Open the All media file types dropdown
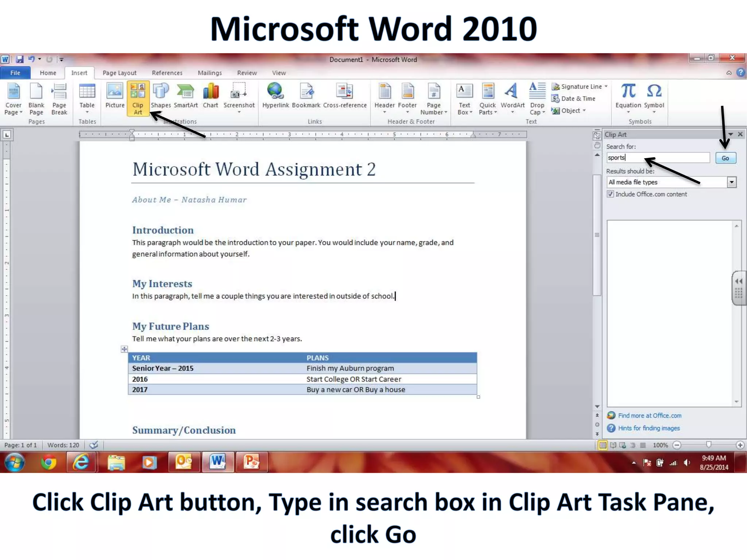747x560 pixels. 732,182
